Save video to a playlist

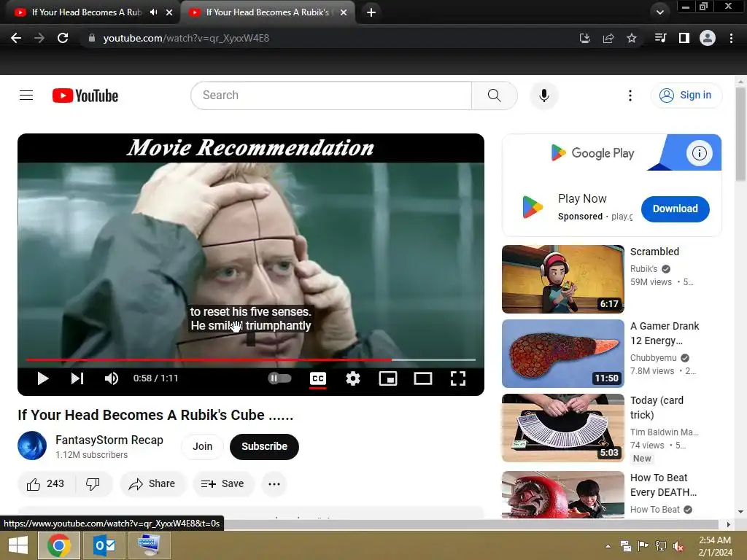222,484
